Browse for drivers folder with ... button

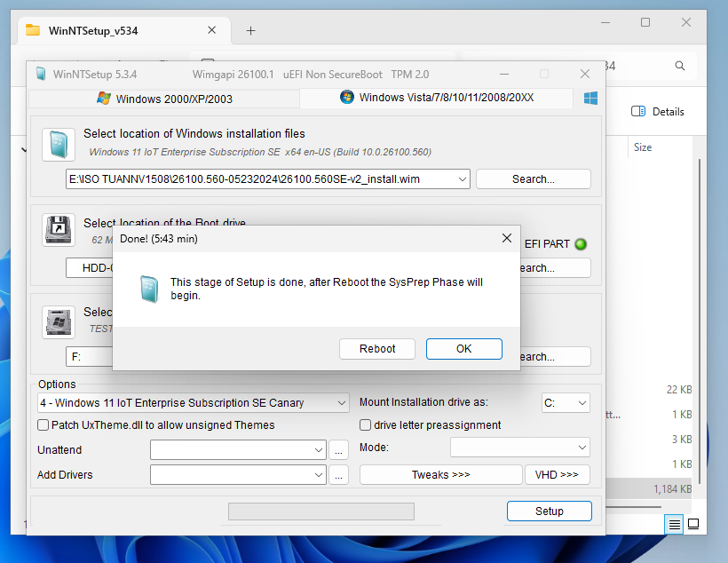[338, 475]
